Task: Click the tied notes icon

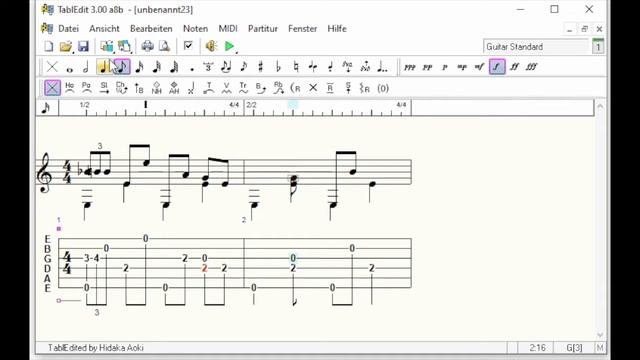Action: tap(226, 67)
